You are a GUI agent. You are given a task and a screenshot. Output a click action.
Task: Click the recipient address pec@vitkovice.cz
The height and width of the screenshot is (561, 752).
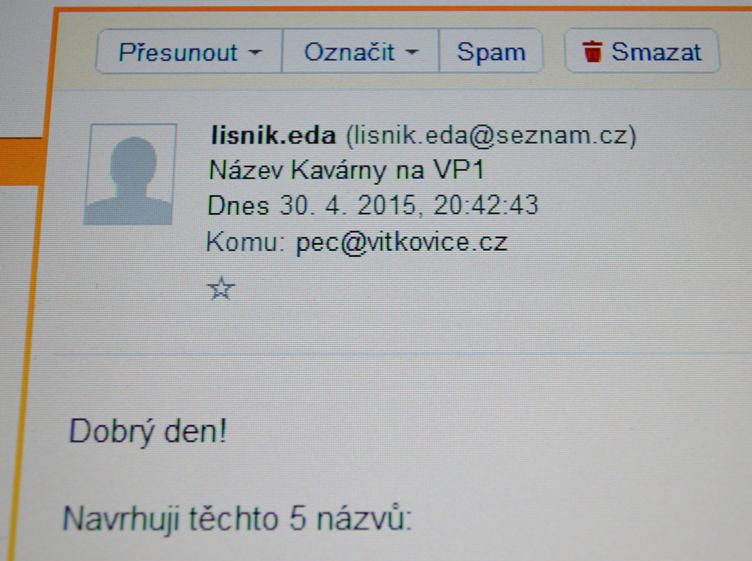coord(401,243)
